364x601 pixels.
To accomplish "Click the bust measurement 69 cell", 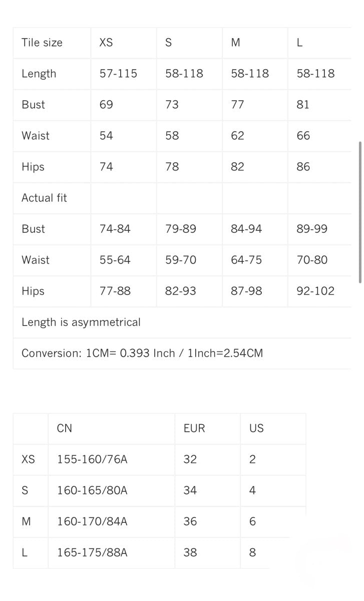I will (x=106, y=105).
